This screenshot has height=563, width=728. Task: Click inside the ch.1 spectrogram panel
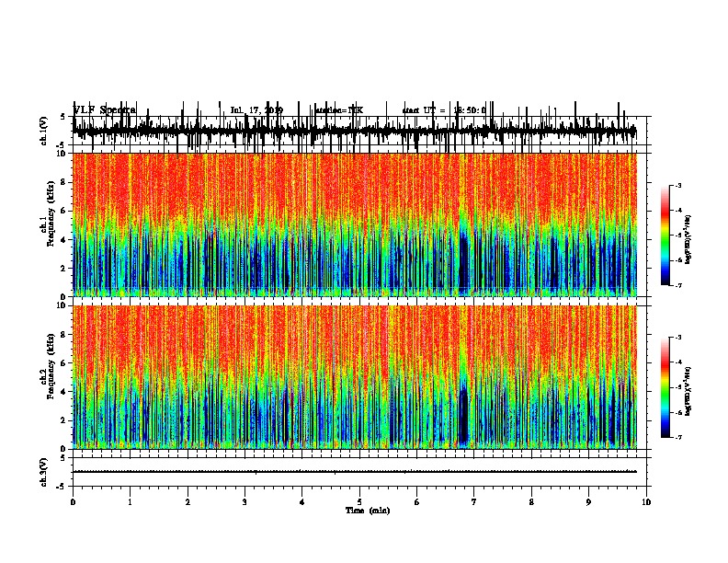point(355,224)
